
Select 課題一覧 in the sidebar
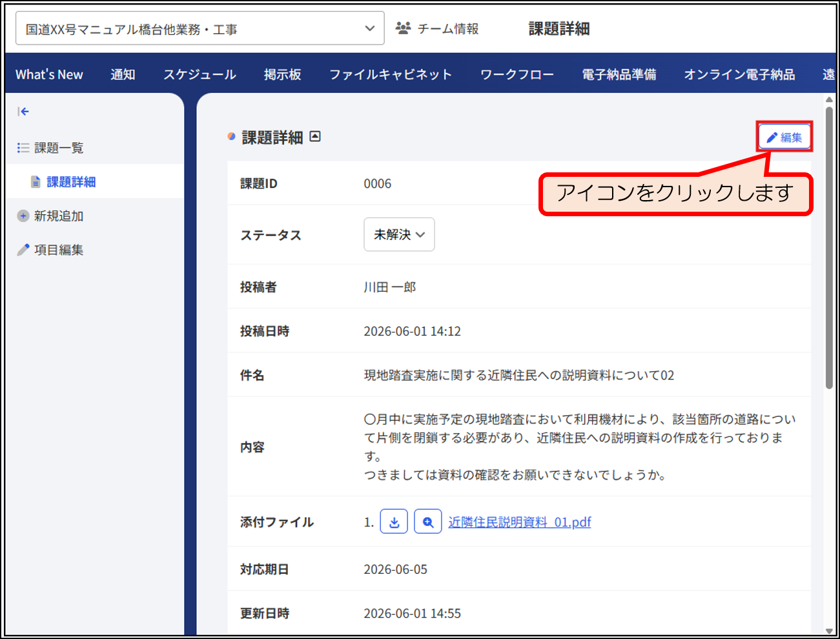tap(59, 148)
